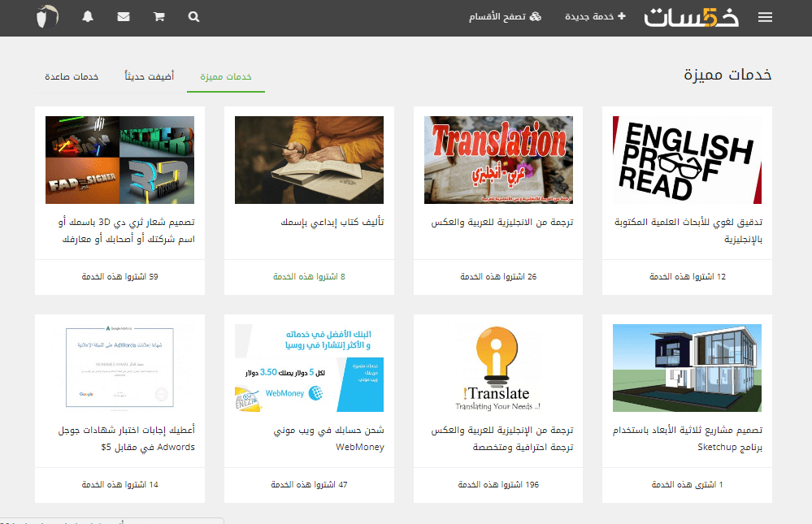Switch to the خدمات صاعدة tab
This screenshot has height=524, width=812.
tap(72, 76)
